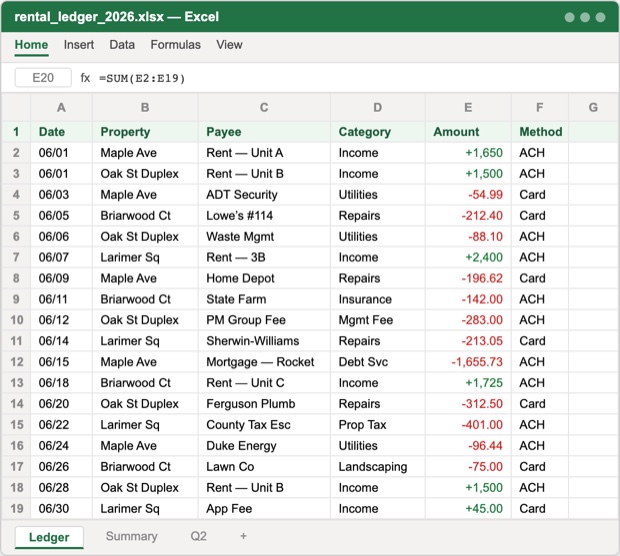Select Rent — 3B payee cell
Viewport: 620px width, 556px height.
click(264, 257)
